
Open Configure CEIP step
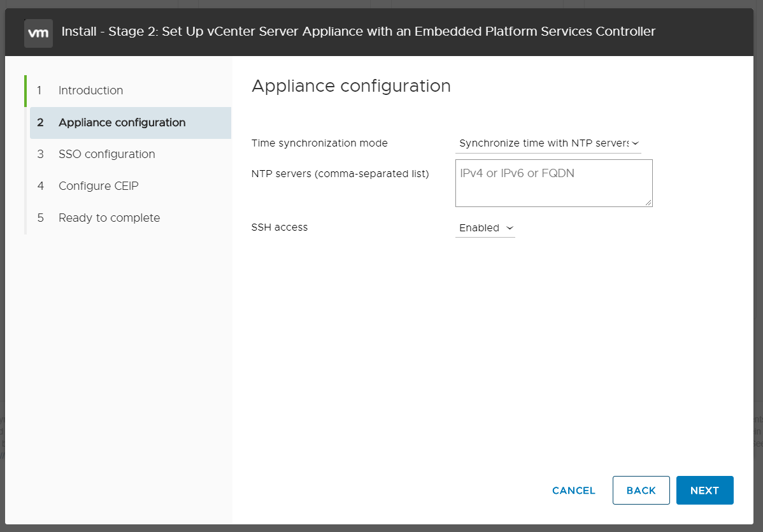98,186
